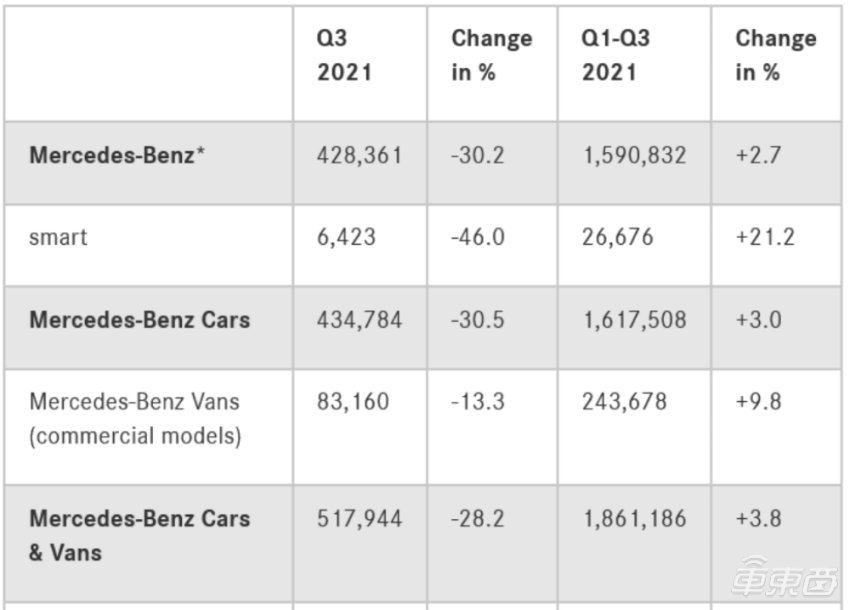Click the 517,944 total cell
Viewport: 850px width, 610px height.
click(360, 518)
